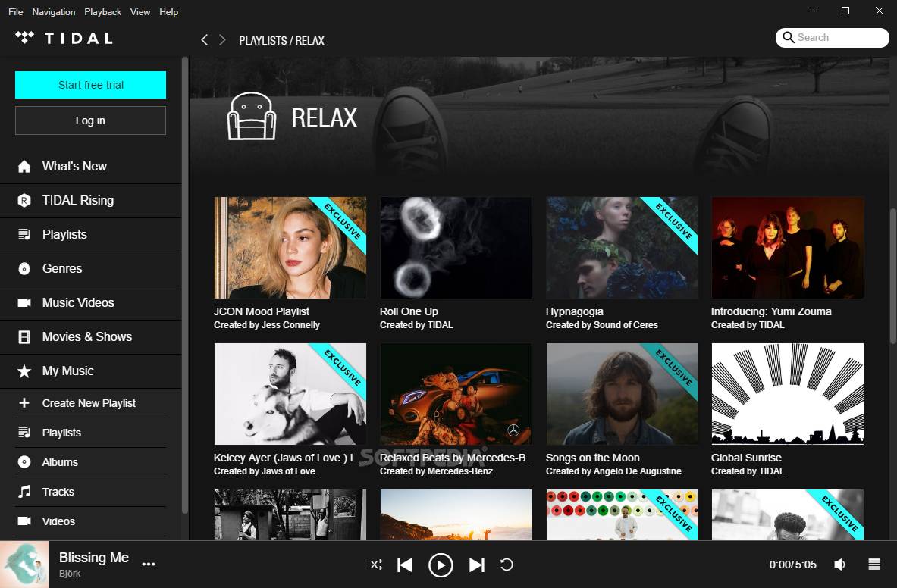Open the View menu
This screenshot has width=897, height=588.
(140, 11)
